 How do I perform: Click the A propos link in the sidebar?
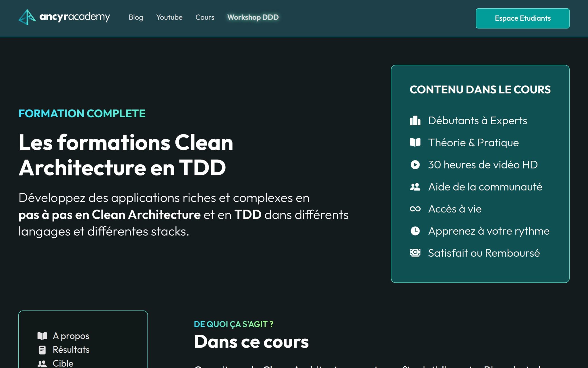point(71,336)
